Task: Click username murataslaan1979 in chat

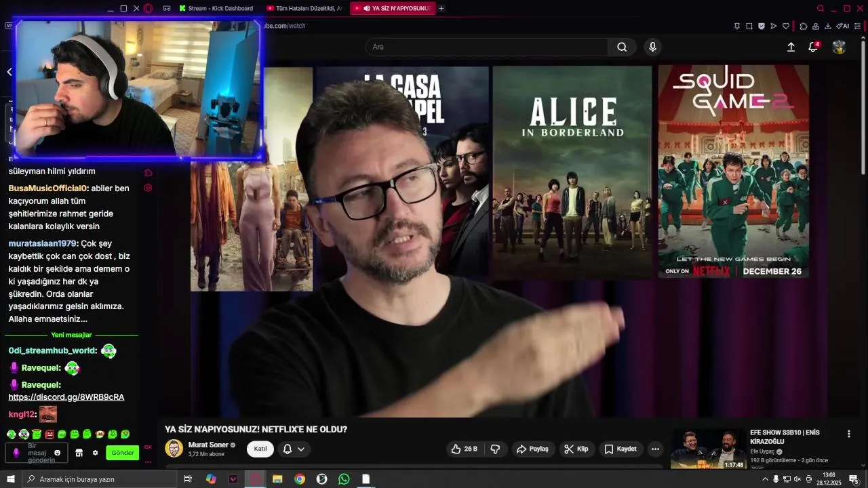Action: [42, 243]
